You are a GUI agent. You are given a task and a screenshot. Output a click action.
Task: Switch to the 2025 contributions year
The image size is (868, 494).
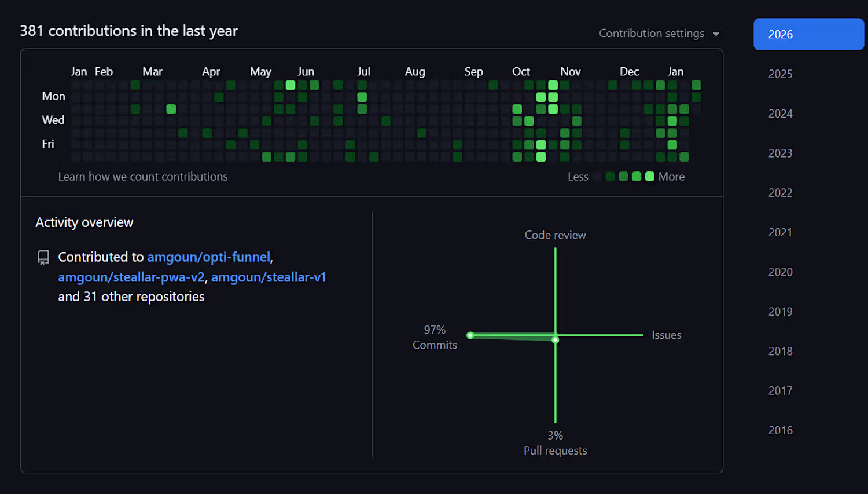coord(780,74)
